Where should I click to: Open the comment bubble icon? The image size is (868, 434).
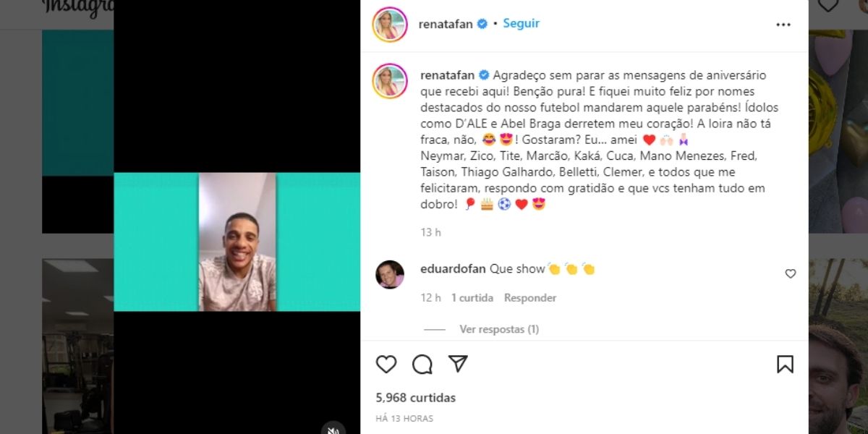(x=422, y=364)
